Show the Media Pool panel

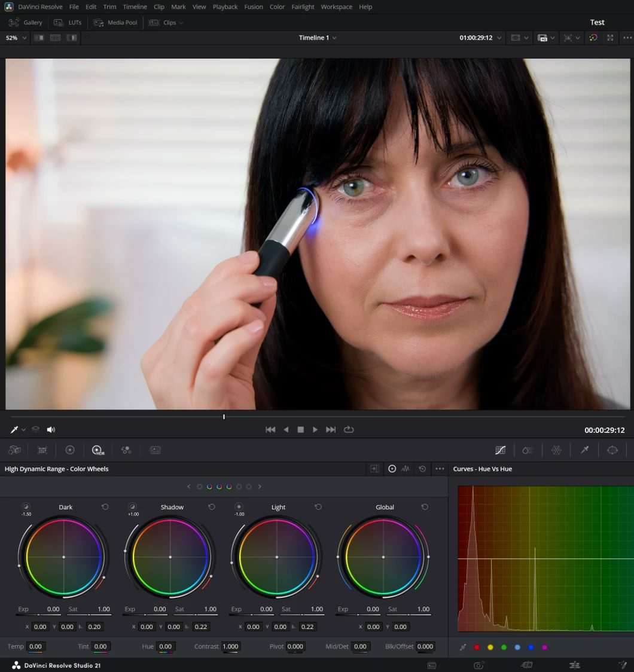(x=115, y=22)
